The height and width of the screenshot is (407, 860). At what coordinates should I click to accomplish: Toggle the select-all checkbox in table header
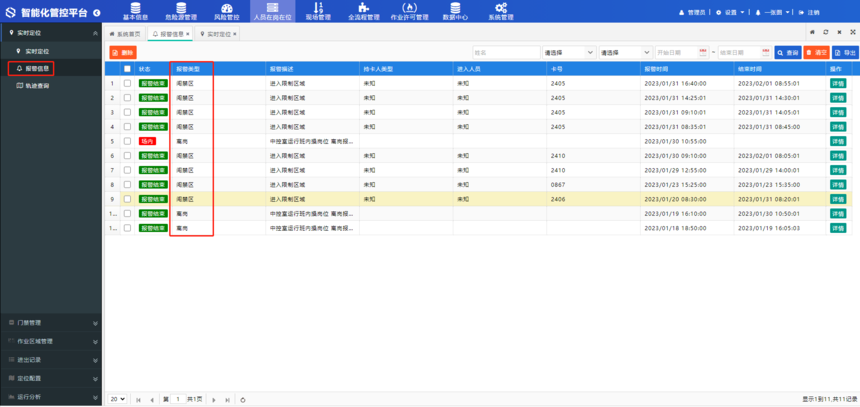(127, 69)
